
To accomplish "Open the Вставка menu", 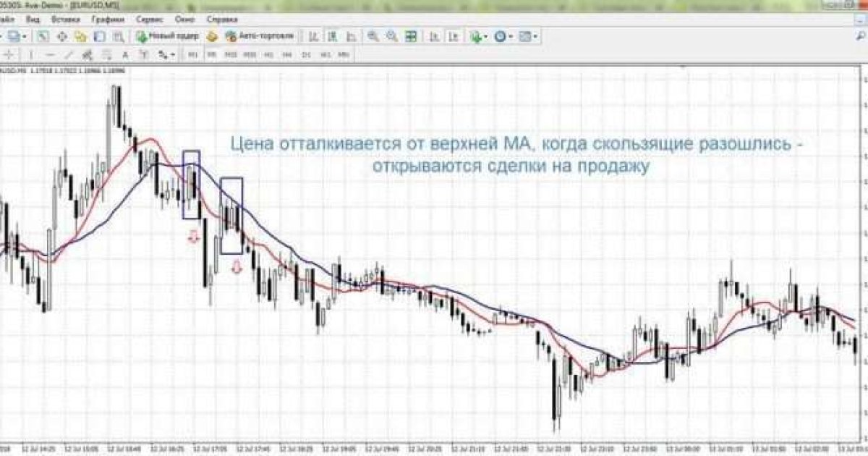I will coord(67,19).
